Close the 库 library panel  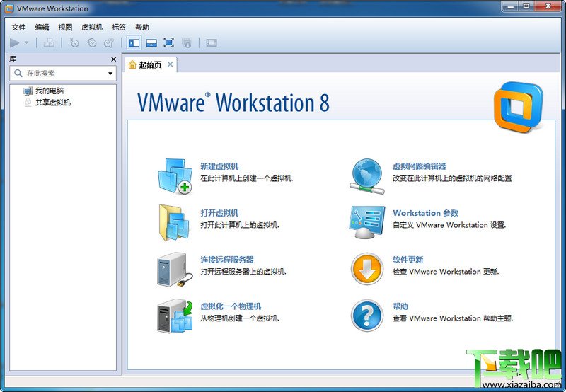[x=113, y=59]
